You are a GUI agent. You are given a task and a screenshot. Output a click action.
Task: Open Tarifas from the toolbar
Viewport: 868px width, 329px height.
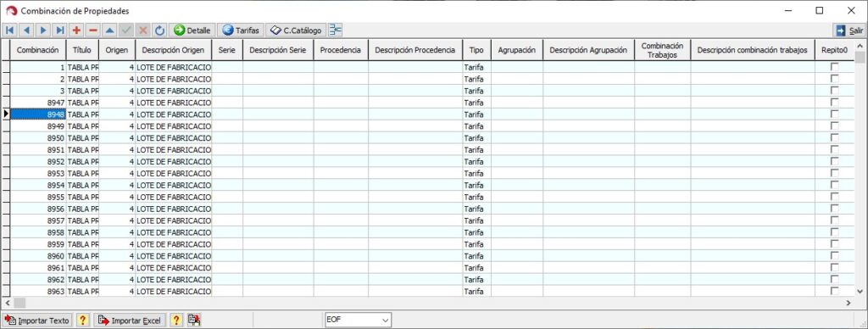tap(240, 31)
